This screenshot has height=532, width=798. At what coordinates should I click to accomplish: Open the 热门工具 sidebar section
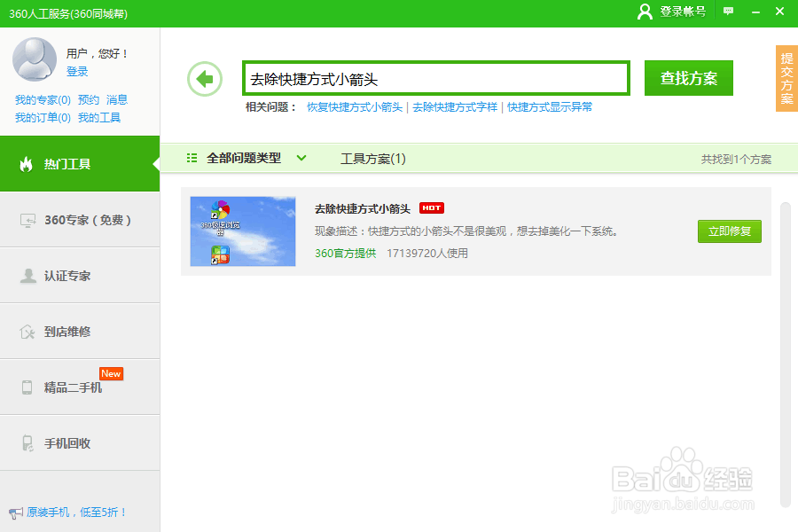80,164
